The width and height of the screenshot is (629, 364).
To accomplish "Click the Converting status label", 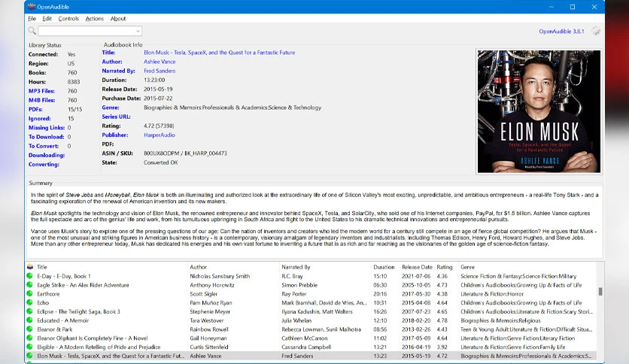I will pyautogui.click(x=44, y=165).
